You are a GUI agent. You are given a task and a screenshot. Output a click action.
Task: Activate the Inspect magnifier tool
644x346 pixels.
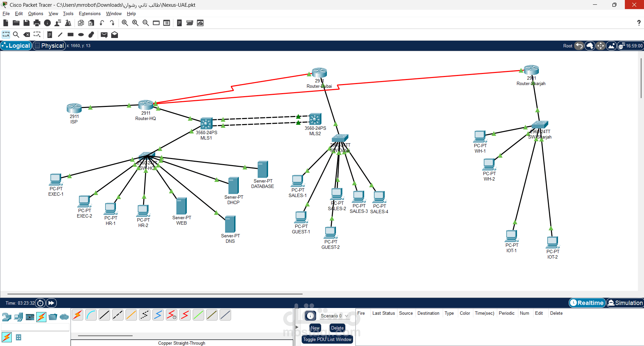tap(16, 35)
